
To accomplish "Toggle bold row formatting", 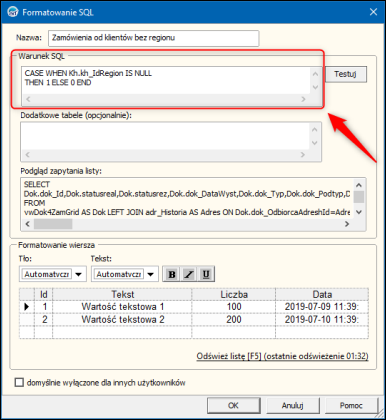I will (x=172, y=274).
